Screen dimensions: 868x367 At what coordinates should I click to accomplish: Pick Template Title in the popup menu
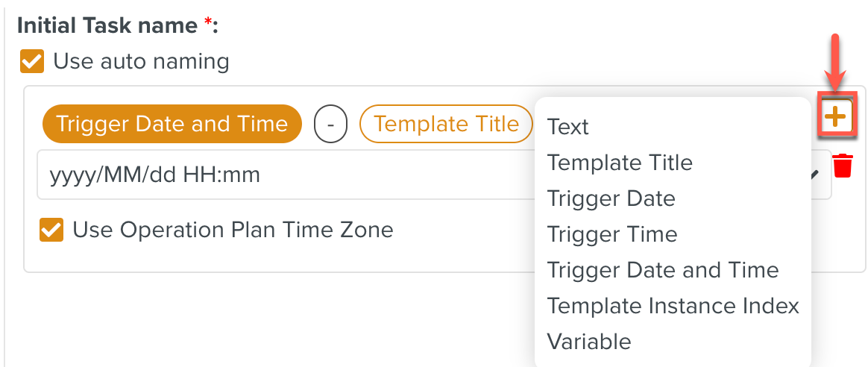click(620, 163)
